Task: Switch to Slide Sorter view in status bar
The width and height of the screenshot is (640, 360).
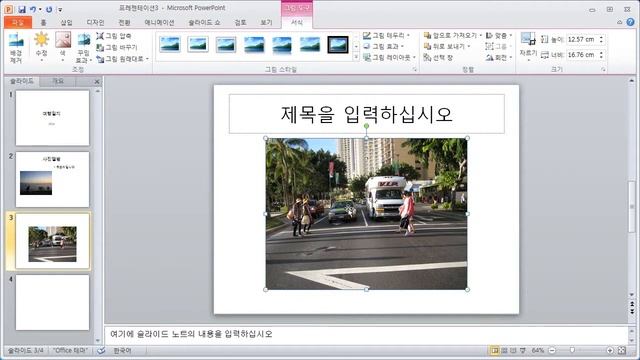Action: pyautogui.click(x=504, y=350)
